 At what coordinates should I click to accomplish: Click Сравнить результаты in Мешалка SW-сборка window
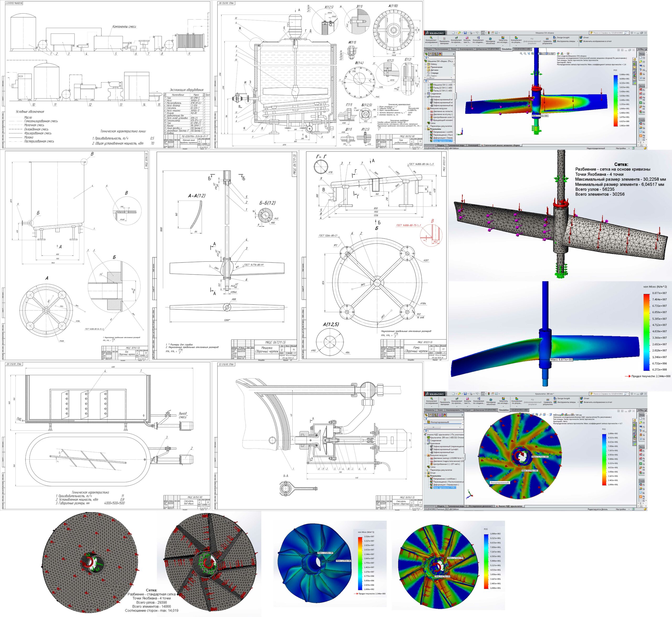point(548,41)
